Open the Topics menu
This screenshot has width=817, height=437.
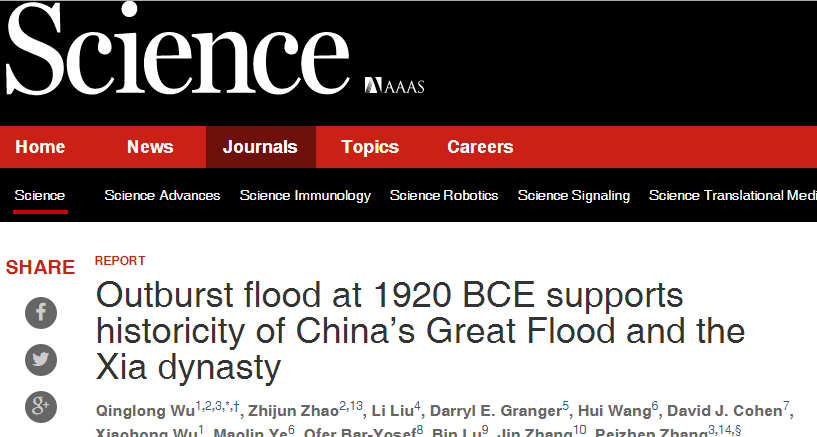(x=370, y=147)
